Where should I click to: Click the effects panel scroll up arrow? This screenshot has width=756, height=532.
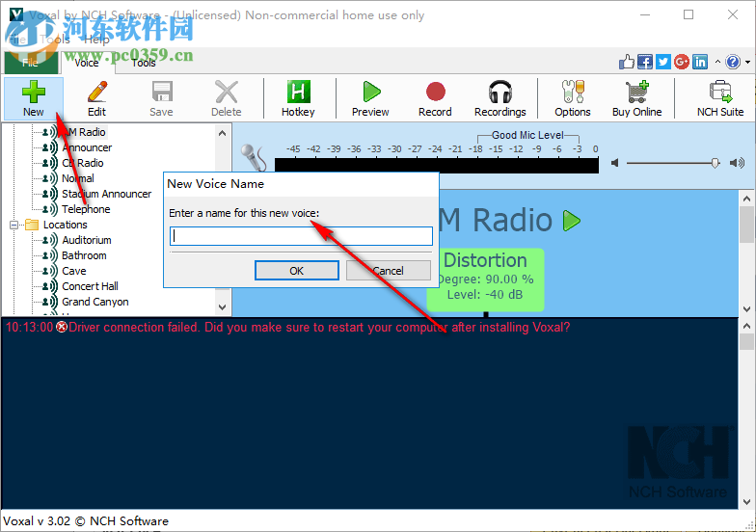pos(746,199)
